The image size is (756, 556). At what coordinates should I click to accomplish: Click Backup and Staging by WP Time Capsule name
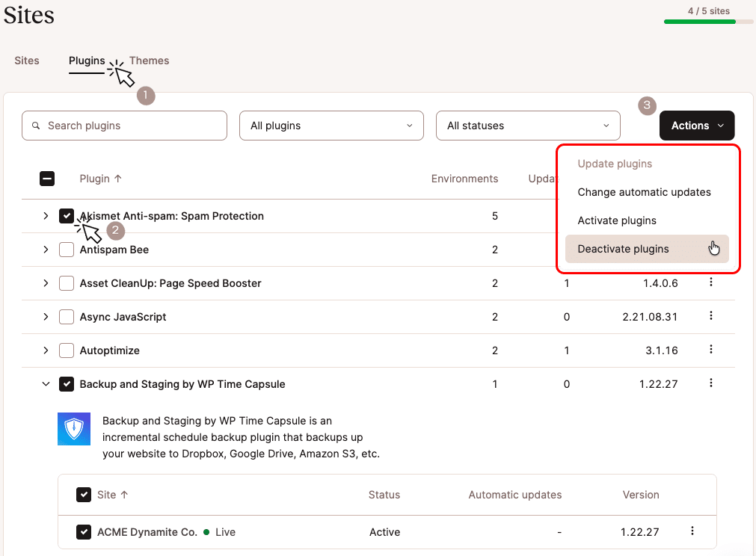pyautogui.click(x=182, y=384)
